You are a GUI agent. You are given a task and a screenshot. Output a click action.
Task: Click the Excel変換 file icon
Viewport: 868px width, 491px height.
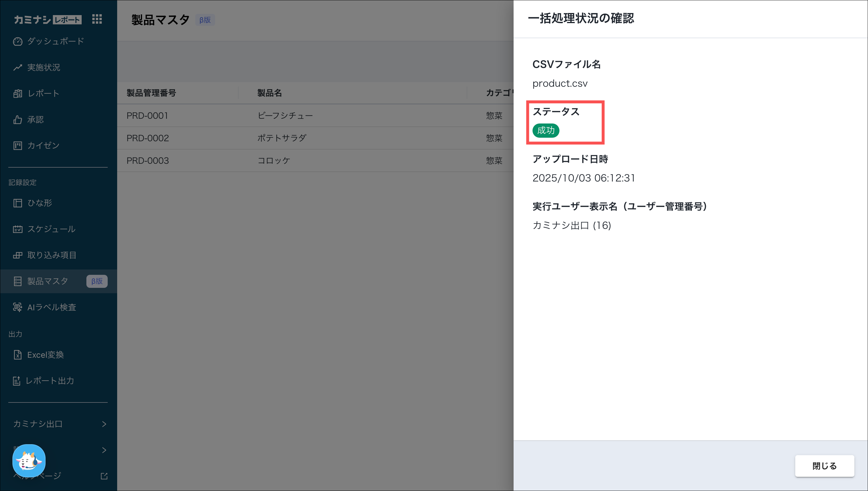tap(17, 355)
